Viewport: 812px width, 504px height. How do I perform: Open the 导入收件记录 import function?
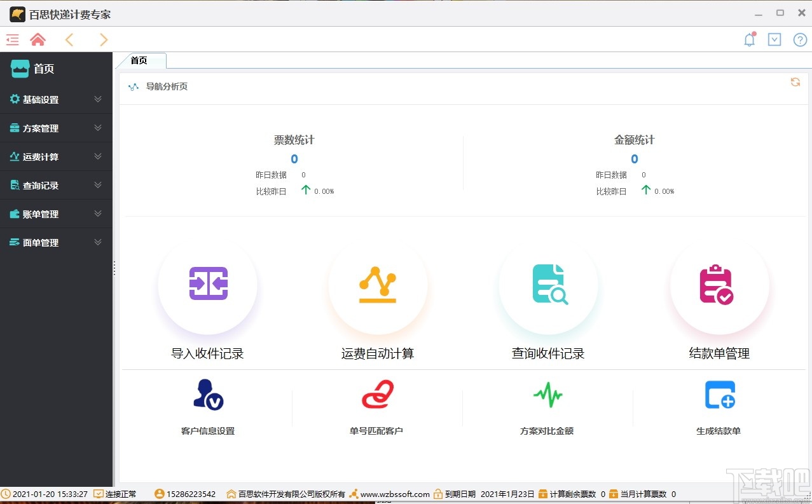click(x=207, y=285)
